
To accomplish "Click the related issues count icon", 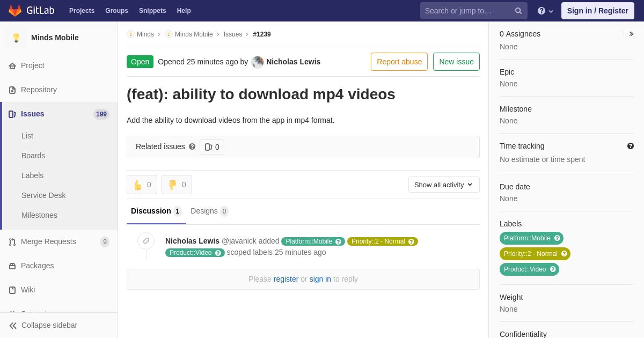I will [208, 147].
